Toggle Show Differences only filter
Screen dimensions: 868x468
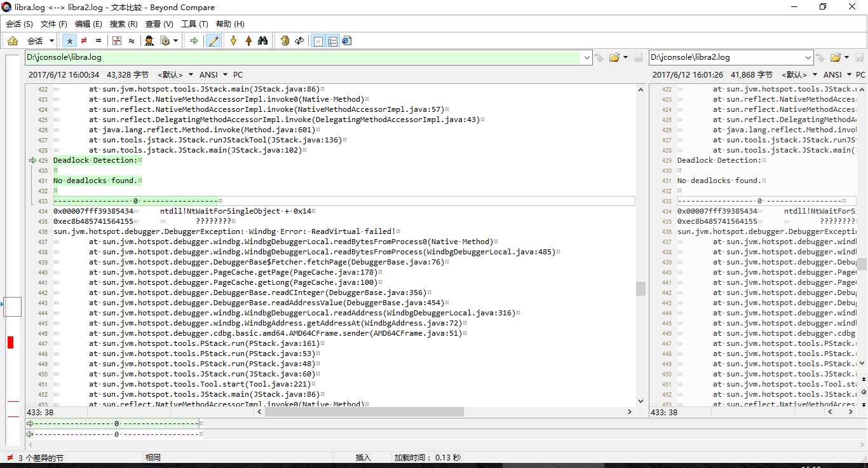click(84, 41)
